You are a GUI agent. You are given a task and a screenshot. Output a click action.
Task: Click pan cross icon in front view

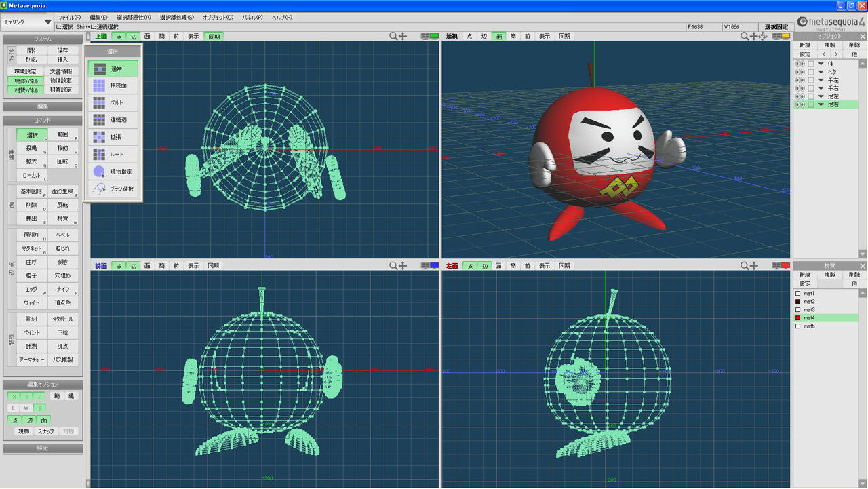coord(403,266)
